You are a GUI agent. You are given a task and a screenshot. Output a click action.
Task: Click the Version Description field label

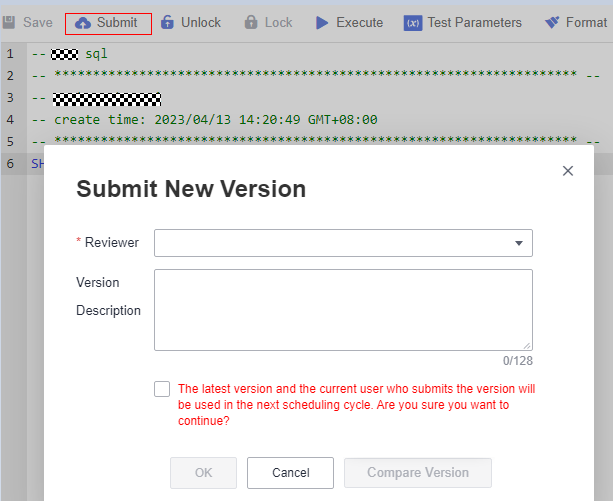(108, 296)
